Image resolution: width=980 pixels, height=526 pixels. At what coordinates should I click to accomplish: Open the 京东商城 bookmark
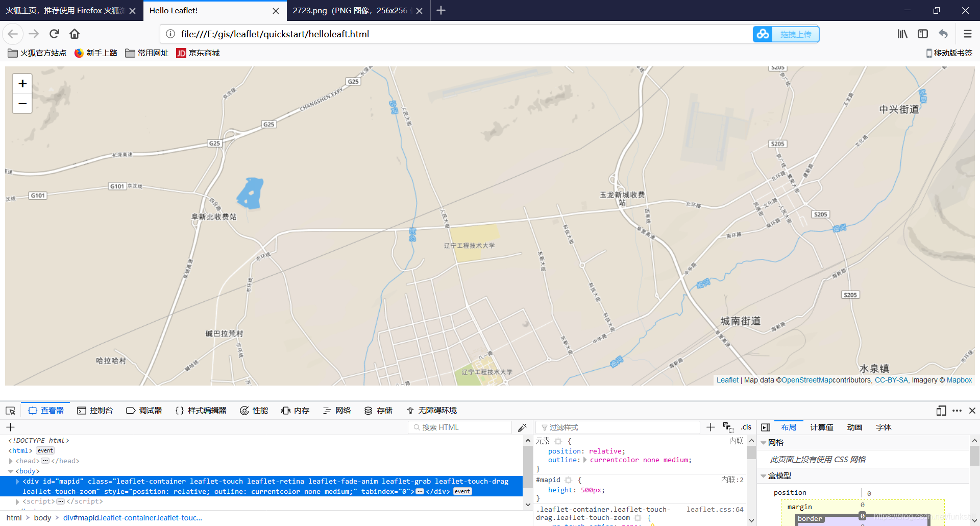coord(198,53)
